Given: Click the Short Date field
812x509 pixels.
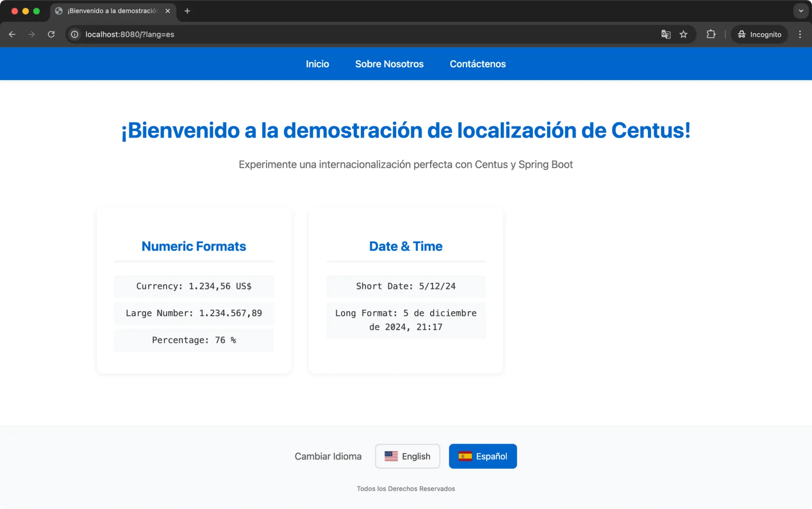Looking at the screenshot, I should [405, 286].
